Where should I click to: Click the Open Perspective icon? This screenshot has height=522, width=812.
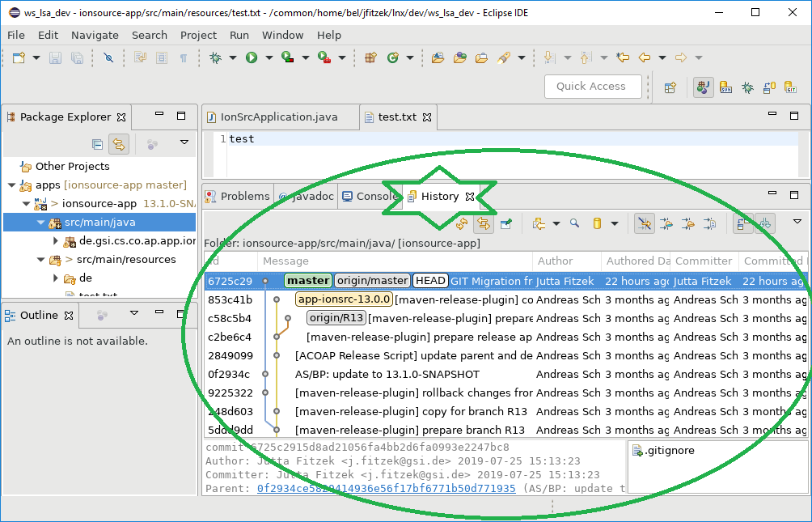click(x=670, y=87)
